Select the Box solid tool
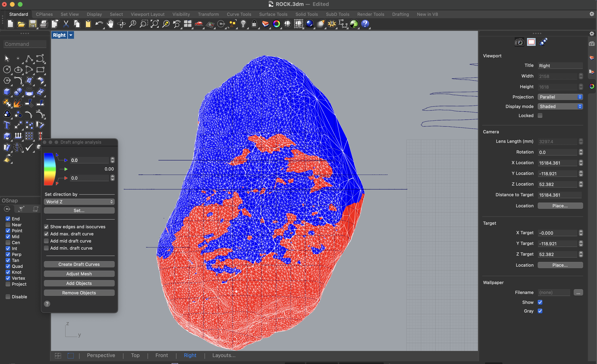The height and width of the screenshot is (364, 597). (x=7, y=92)
